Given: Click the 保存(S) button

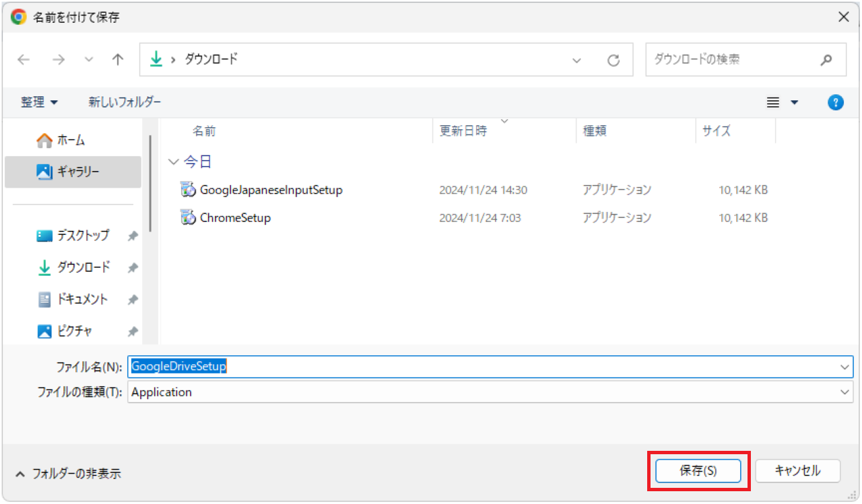Looking at the screenshot, I should tap(698, 471).
